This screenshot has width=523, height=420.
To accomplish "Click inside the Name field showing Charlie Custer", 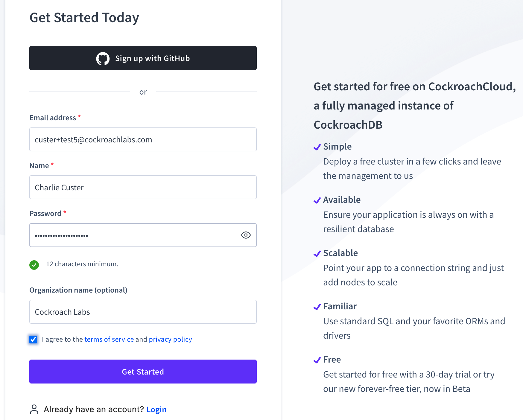I will [x=143, y=187].
